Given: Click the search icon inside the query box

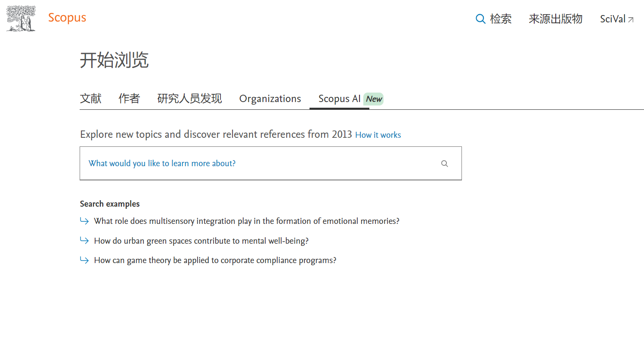Looking at the screenshot, I should click(x=445, y=164).
